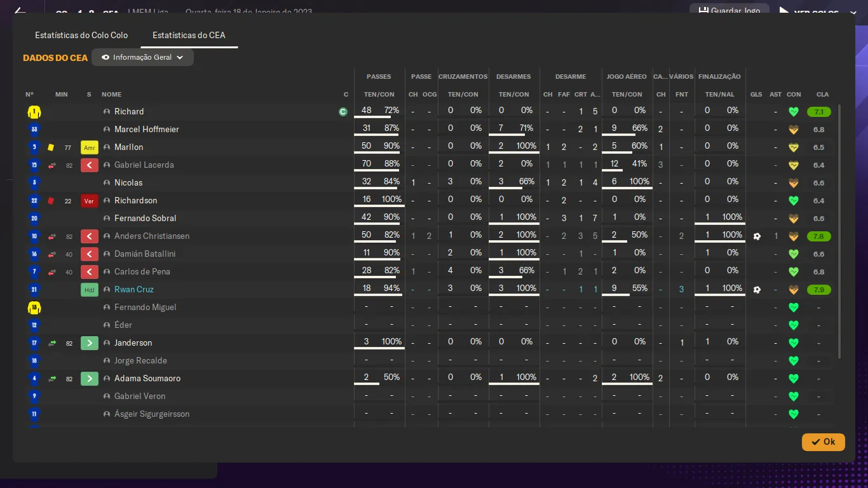
Task: Click Adama Soumaoro's green substituted-on badge
Action: click(90, 379)
